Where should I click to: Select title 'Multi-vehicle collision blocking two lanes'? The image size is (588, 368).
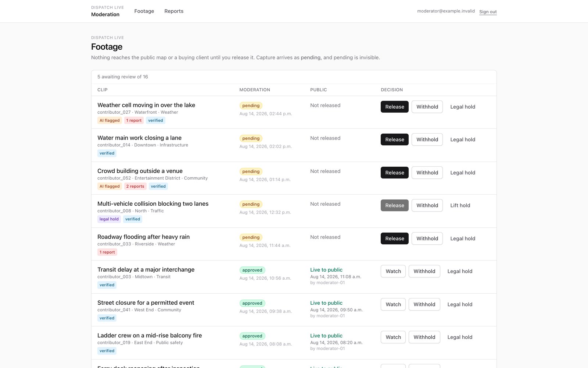coord(153,204)
